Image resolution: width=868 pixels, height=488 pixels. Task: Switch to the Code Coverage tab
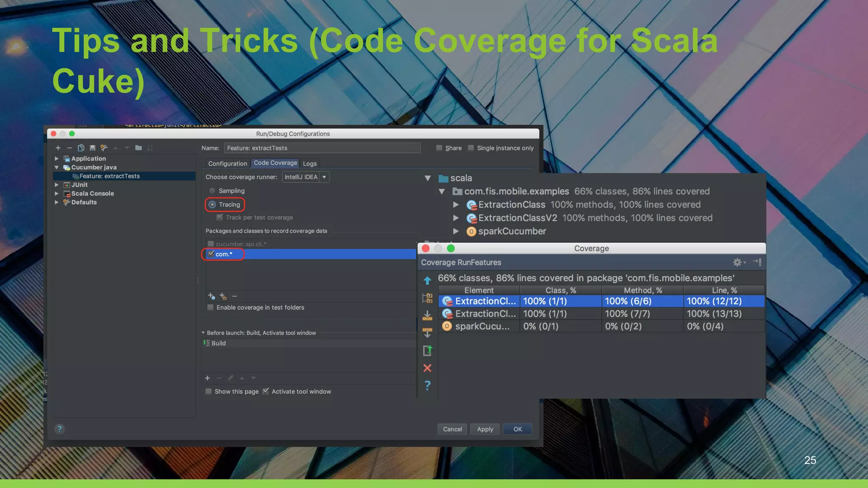[x=275, y=163]
